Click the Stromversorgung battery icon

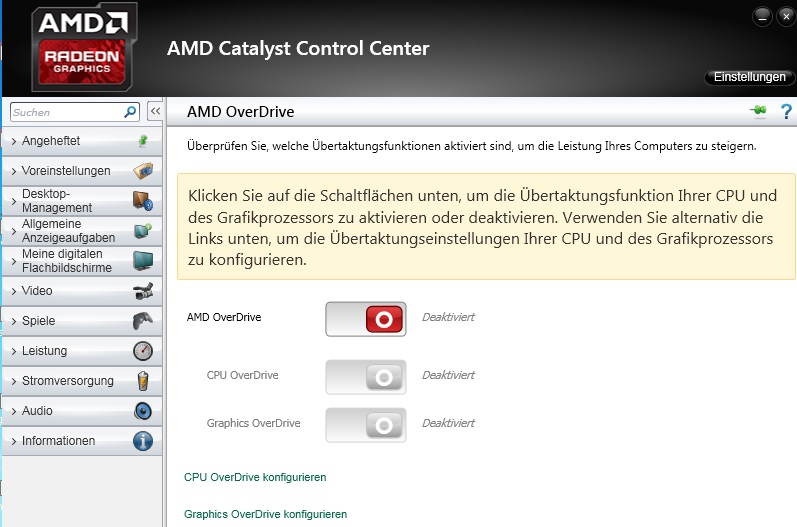pos(143,381)
